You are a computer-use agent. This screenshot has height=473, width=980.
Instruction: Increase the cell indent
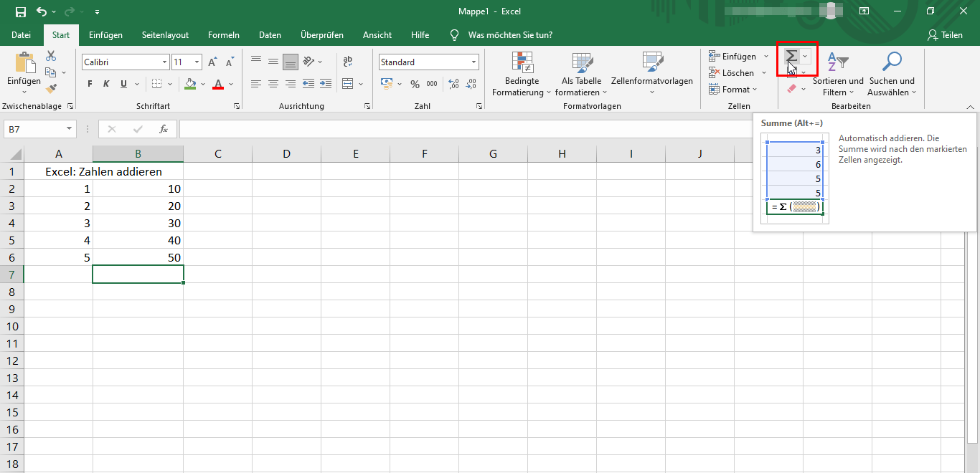click(325, 84)
